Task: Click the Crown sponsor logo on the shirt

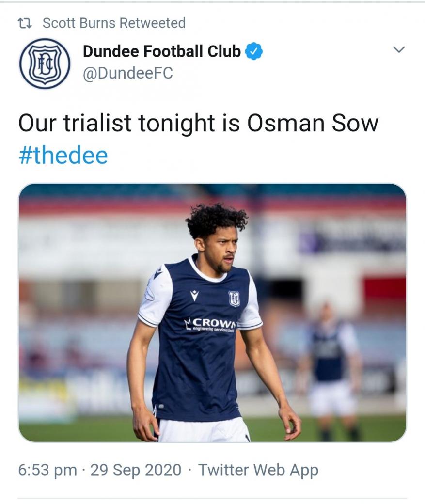Action: (210, 324)
